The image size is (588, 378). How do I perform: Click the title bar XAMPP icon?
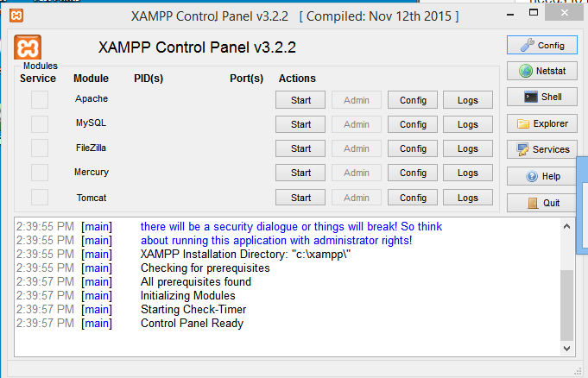(16, 16)
